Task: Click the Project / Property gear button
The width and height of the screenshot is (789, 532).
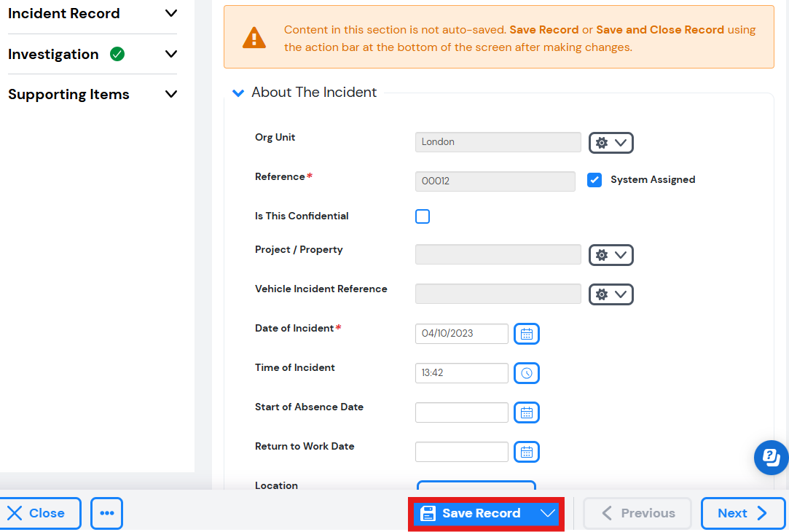Action: [611, 254]
